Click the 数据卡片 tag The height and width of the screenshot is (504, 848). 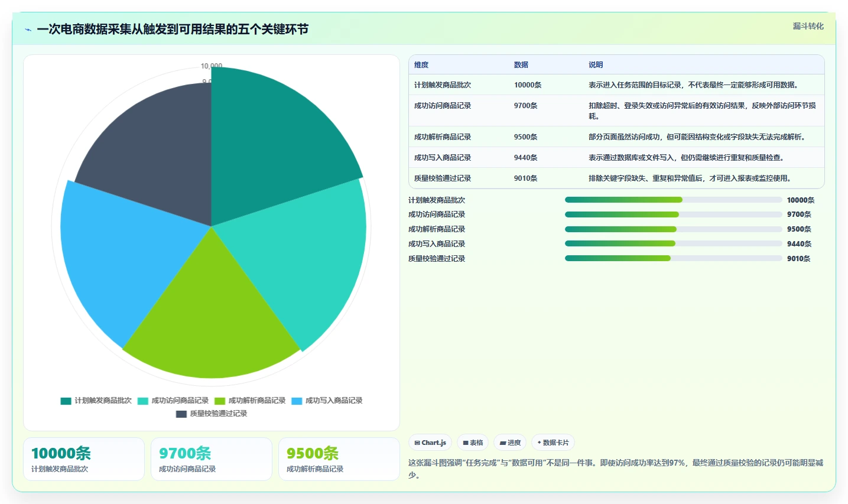(x=553, y=443)
